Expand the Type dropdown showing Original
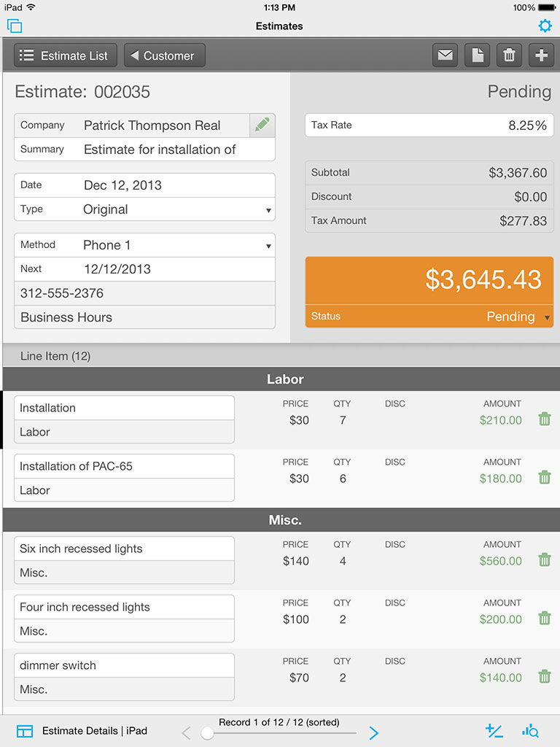This screenshot has height=747, width=560. (x=268, y=210)
